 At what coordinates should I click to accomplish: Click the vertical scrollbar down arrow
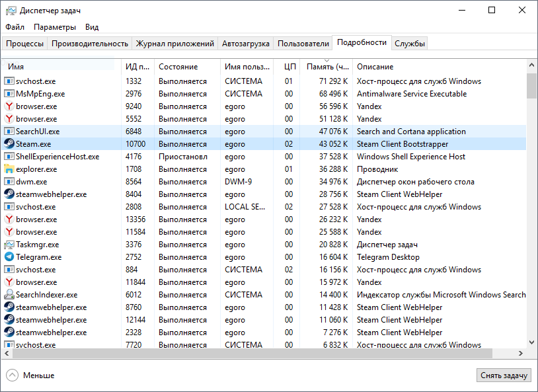click(x=531, y=342)
